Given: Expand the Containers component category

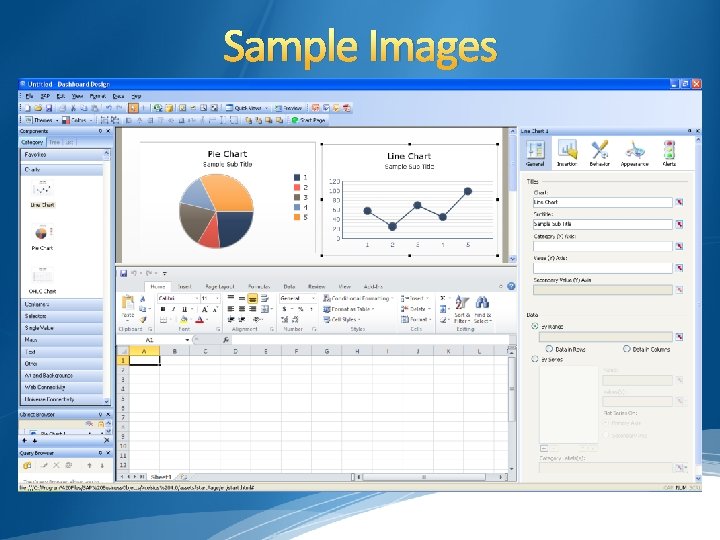Looking at the screenshot, I should pos(62,304).
